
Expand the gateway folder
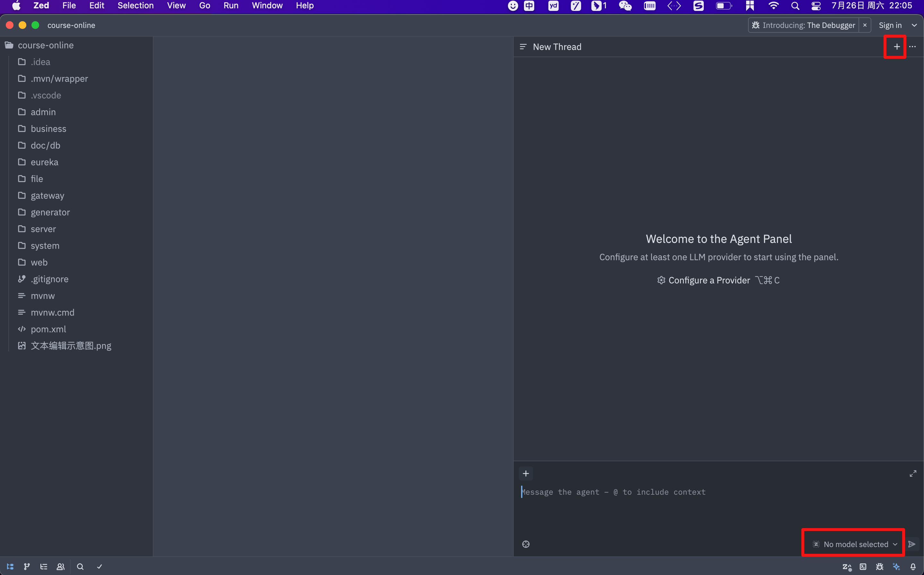pos(47,196)
